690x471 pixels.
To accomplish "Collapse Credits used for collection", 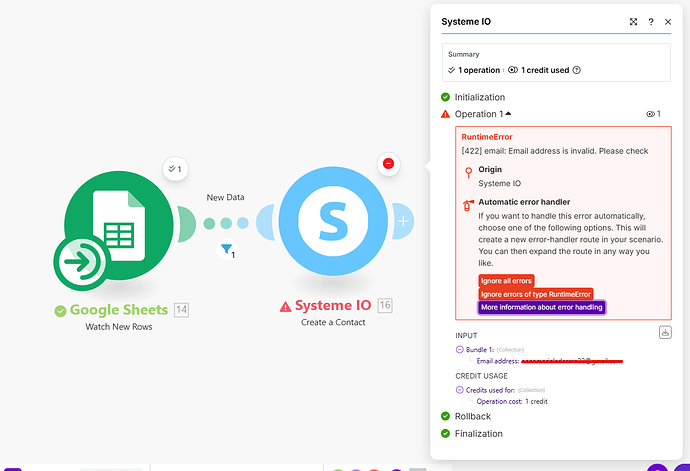I will [459, 390].
